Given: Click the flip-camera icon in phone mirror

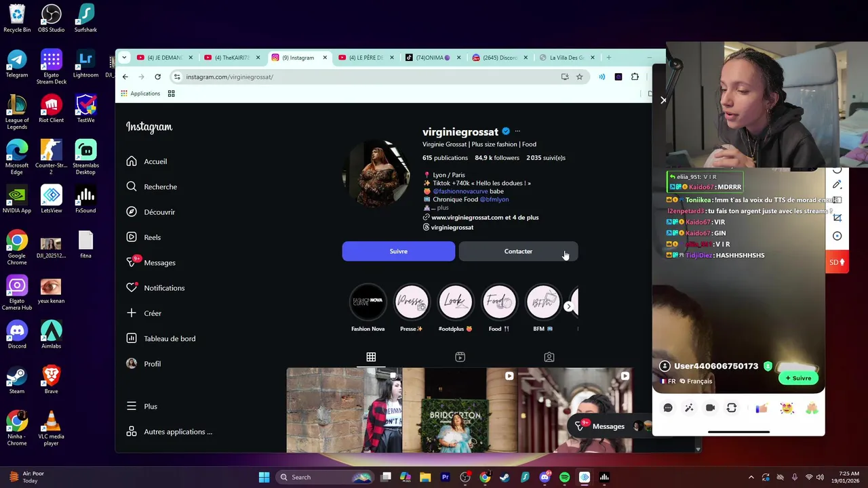Looking at the screenshot, I should pyautogui.click(x=732, y=408).
